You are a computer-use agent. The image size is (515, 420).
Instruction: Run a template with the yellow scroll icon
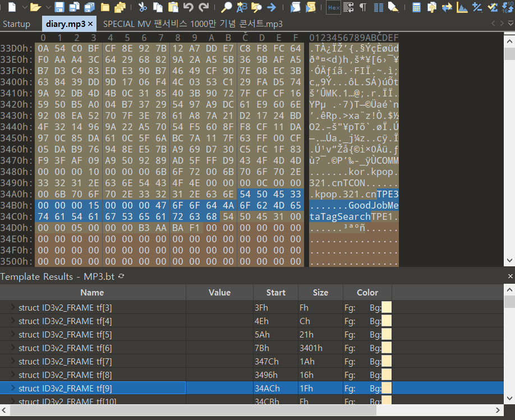[310, 7]
